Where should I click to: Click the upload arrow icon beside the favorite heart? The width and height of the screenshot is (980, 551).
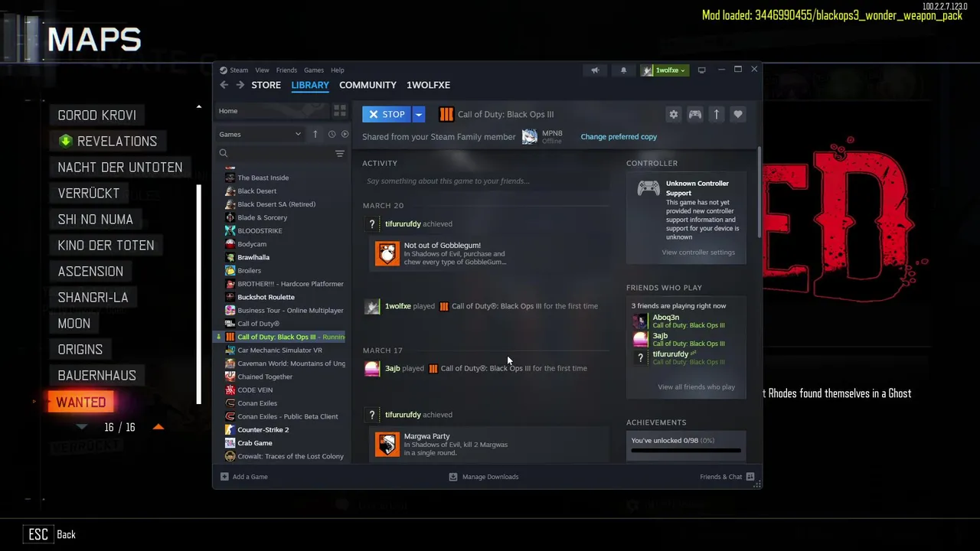[x=717, y=114]
